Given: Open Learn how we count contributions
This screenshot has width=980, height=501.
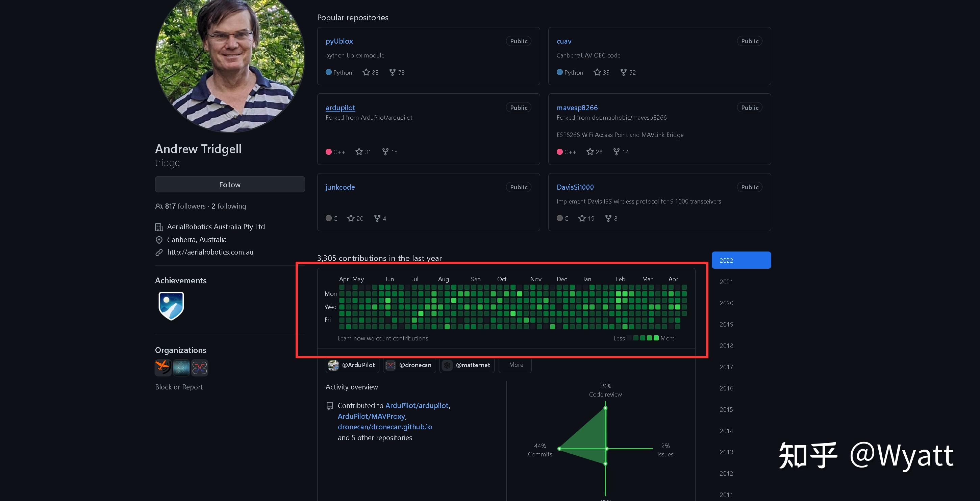Looking at the screenshot, I should (x=383, y=338).
